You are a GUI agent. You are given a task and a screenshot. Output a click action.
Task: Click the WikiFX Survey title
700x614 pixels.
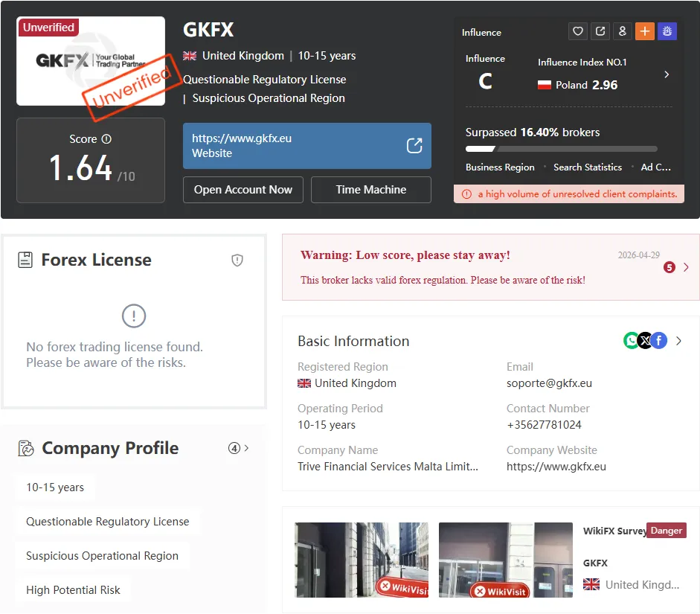point(614,531)
